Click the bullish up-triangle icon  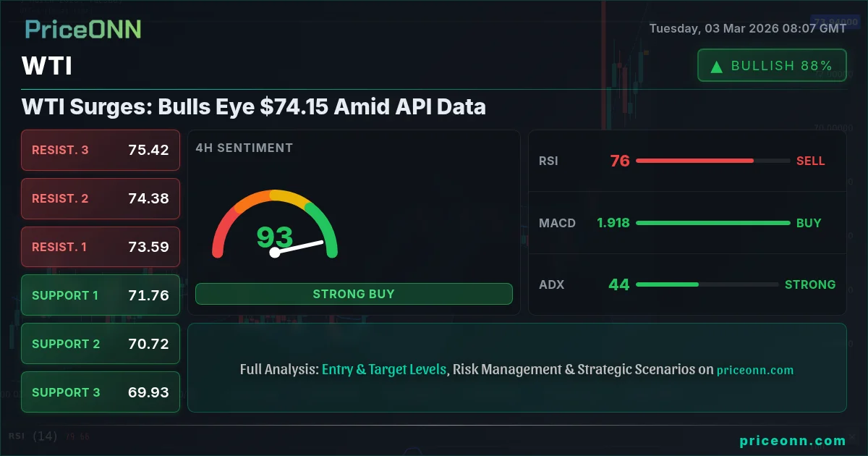[716, 67]
